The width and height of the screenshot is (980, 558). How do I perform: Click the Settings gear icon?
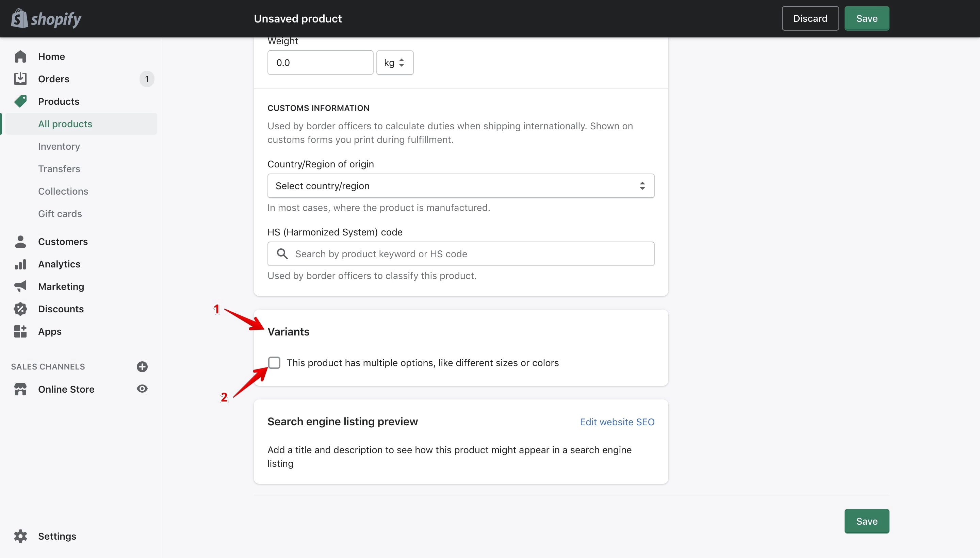(x=20, y=536)
